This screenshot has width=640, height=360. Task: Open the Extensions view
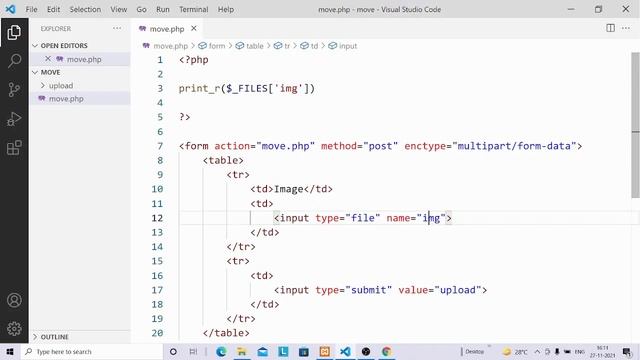coord(14,148)
